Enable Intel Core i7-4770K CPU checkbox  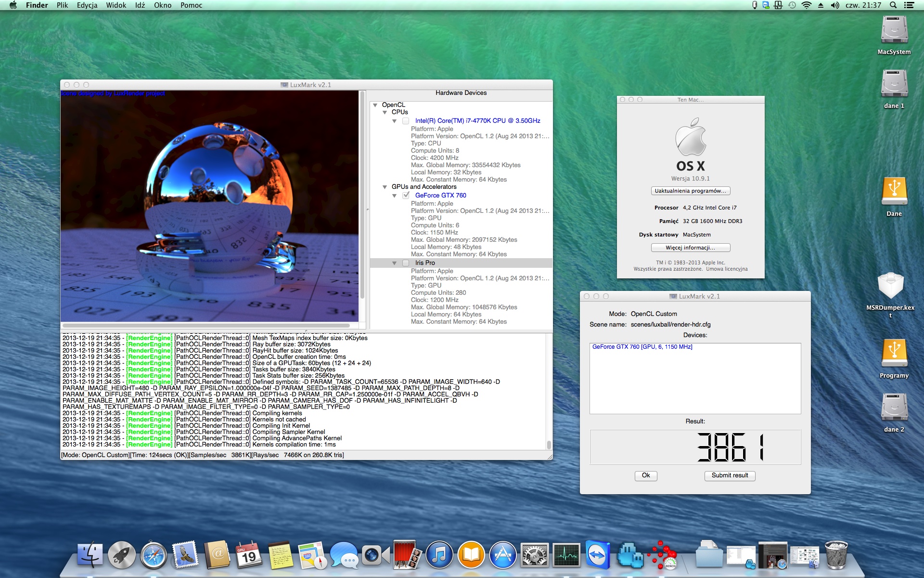coord(406,121)
